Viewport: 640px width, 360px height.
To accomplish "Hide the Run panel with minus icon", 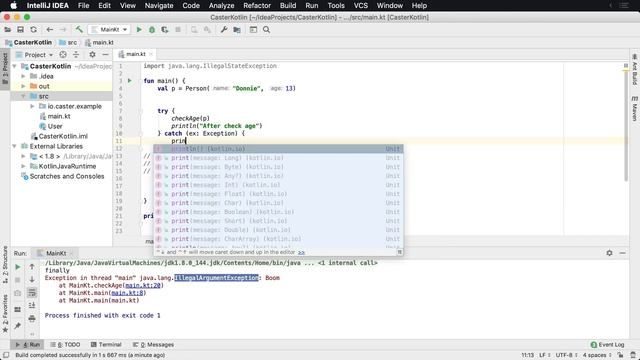I will click(x=622, y=253).
